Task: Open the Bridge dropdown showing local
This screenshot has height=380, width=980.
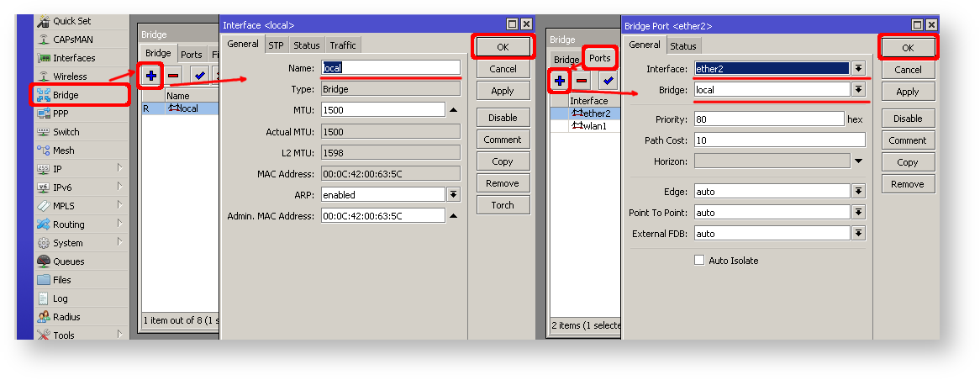Action: point(858,89)
